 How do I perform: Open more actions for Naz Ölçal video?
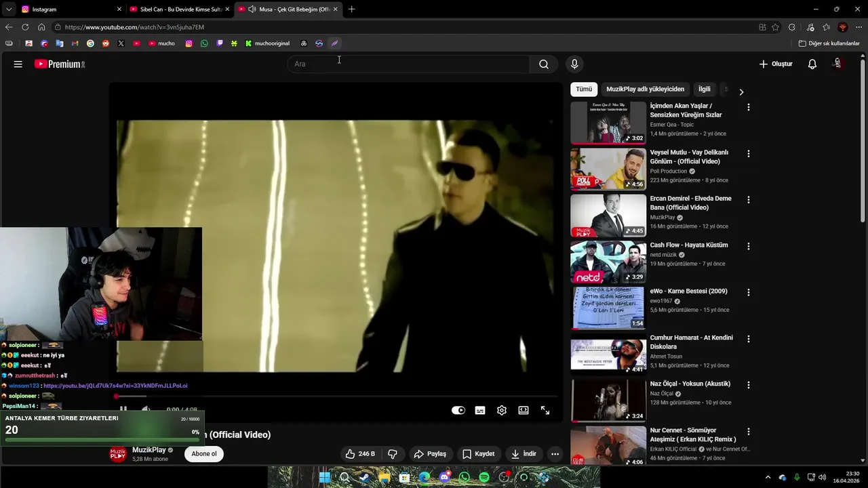(749, 385)
